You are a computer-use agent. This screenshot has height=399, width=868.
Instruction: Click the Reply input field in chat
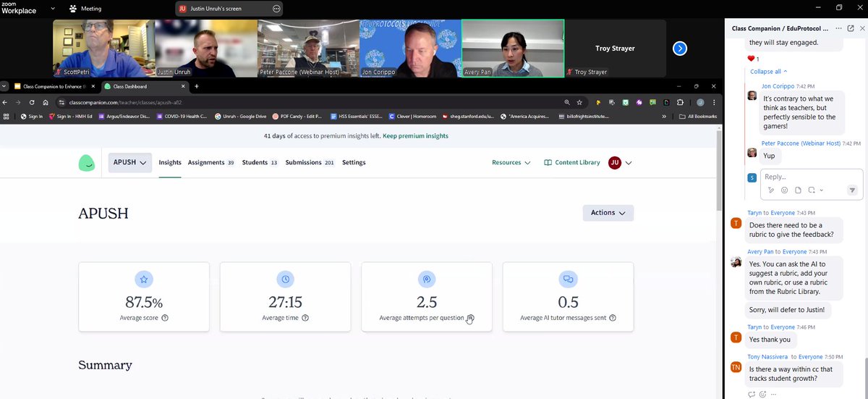[x=811, y=177]
